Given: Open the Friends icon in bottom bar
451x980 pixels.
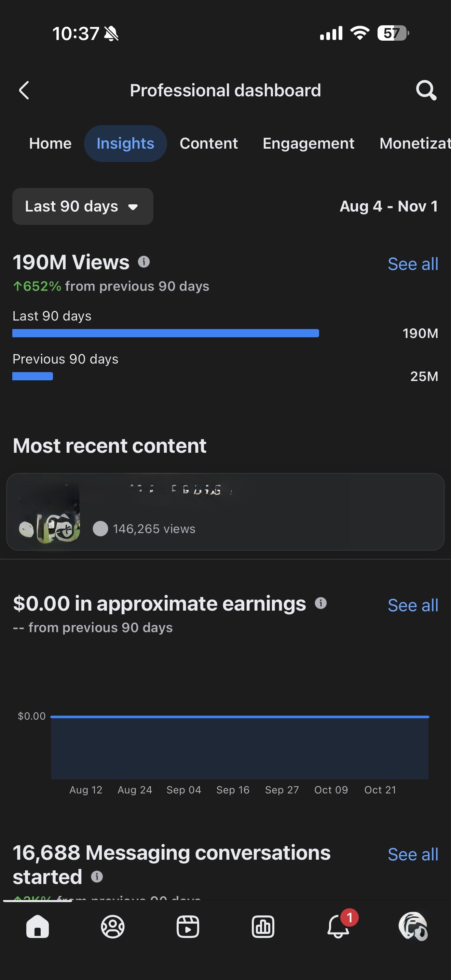Looking at the screenshot, I should point(112,927).
